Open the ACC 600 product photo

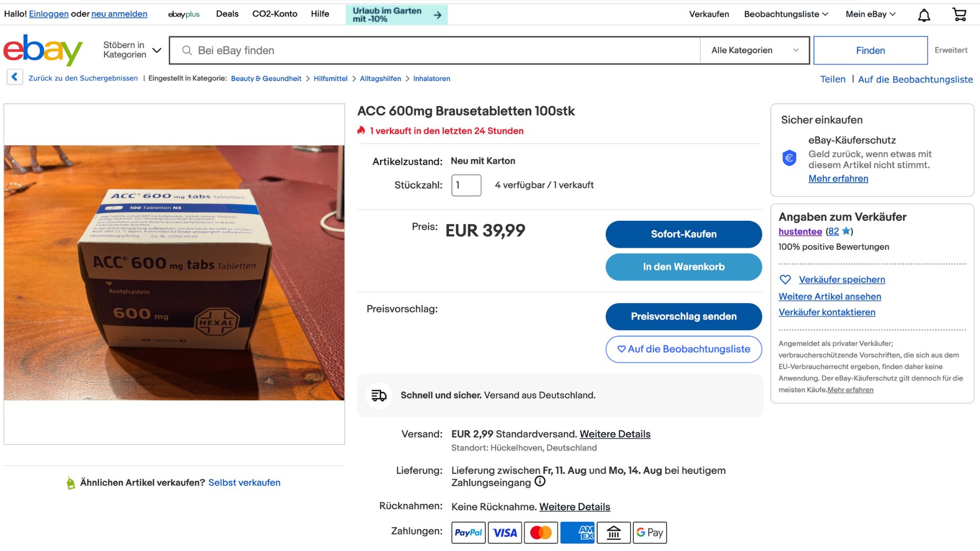pos(174,273)
